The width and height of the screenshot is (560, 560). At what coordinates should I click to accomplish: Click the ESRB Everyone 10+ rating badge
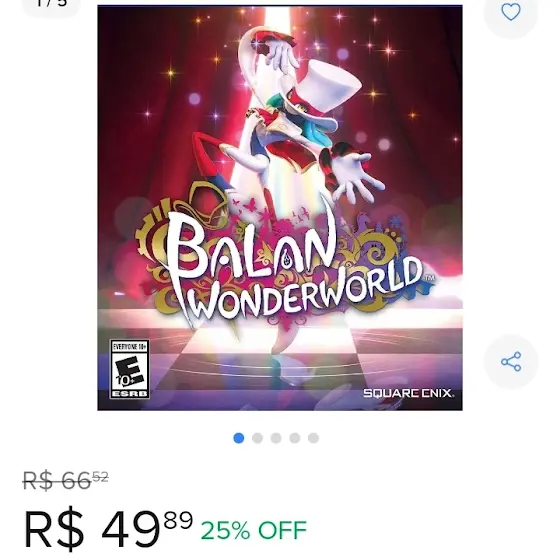129,369
